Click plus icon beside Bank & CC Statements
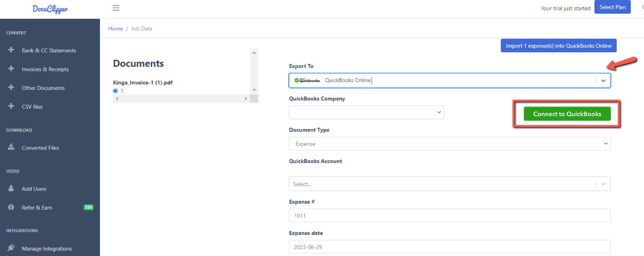The height and width of the screenshot is (256, 644). [x=11, y=50]
